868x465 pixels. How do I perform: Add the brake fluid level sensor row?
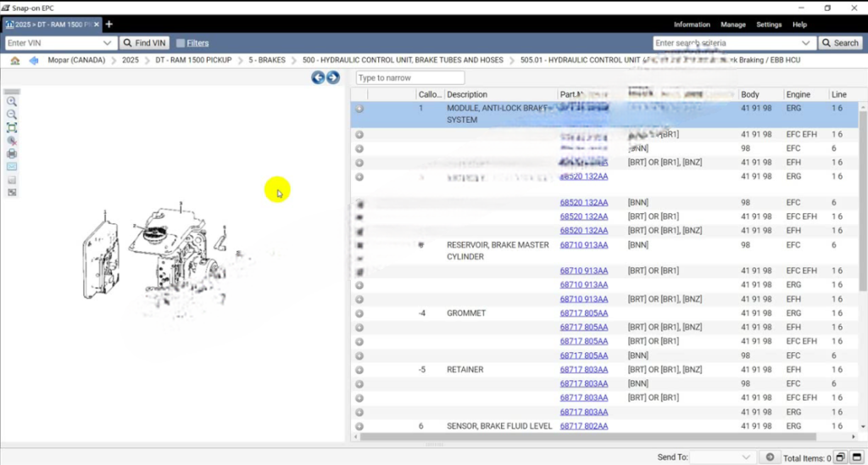359,426
